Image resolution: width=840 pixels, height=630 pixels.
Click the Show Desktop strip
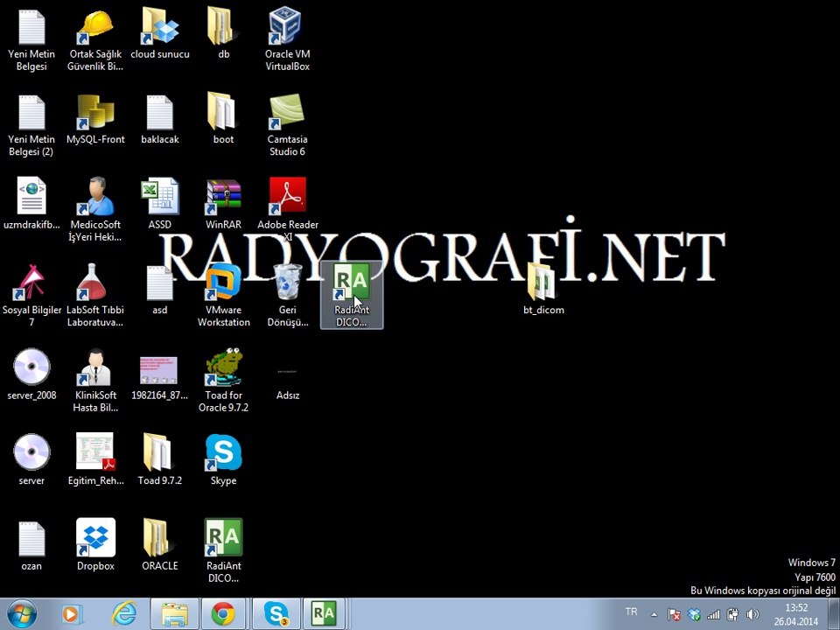click(834, 614)
